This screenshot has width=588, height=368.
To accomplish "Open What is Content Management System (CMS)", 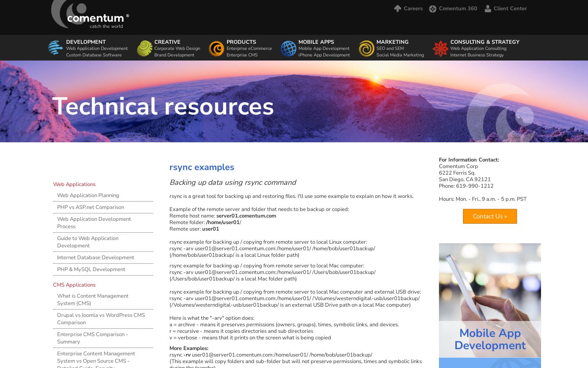I will (x=93, y=300).
